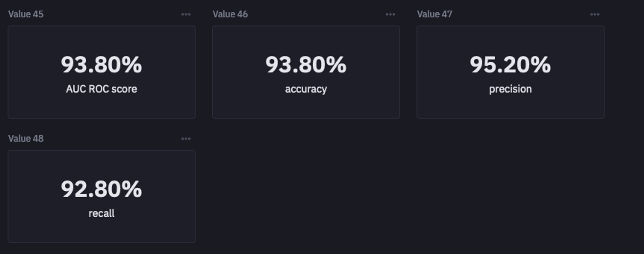The height and width of the screenshot is (254, 644).
Task: Click the recall label text
Action: click(101, 213)
